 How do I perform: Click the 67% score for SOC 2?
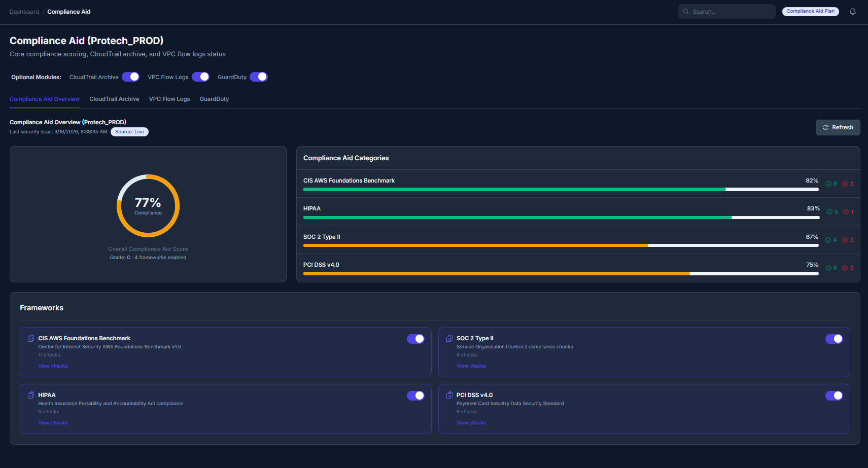812,237
